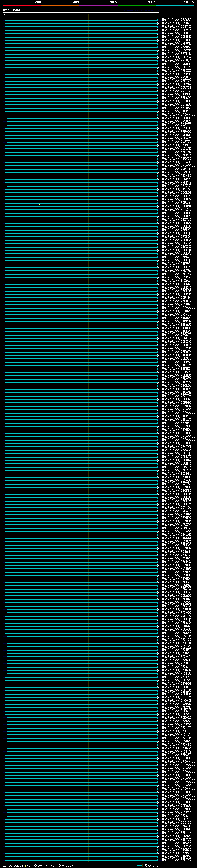Select hit label UniRef100_C1FDX9
The width and height of the screenshot is (197, 868).
click(x=176, y=199)
